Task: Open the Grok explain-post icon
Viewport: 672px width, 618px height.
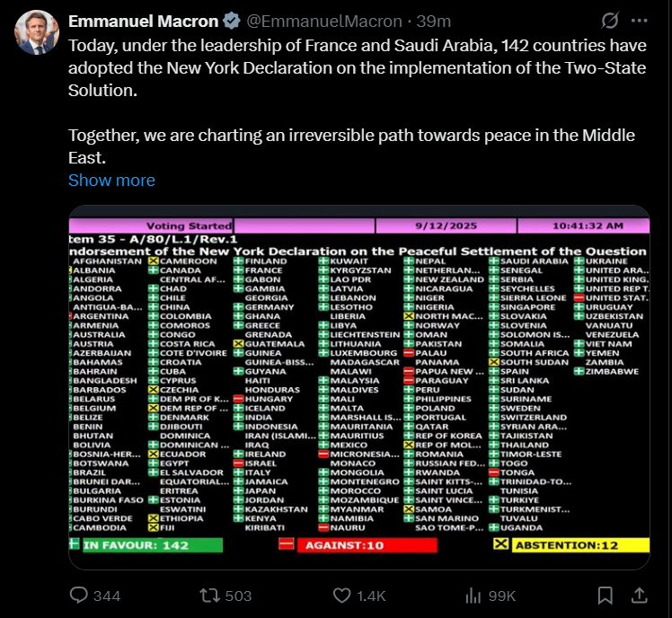Action: [x=610, y=20]
